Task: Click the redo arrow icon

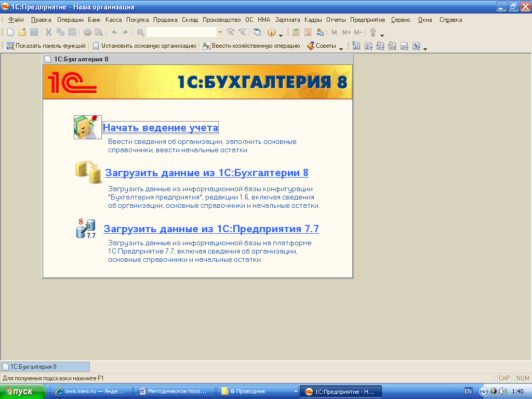Action: pos(125,32)
